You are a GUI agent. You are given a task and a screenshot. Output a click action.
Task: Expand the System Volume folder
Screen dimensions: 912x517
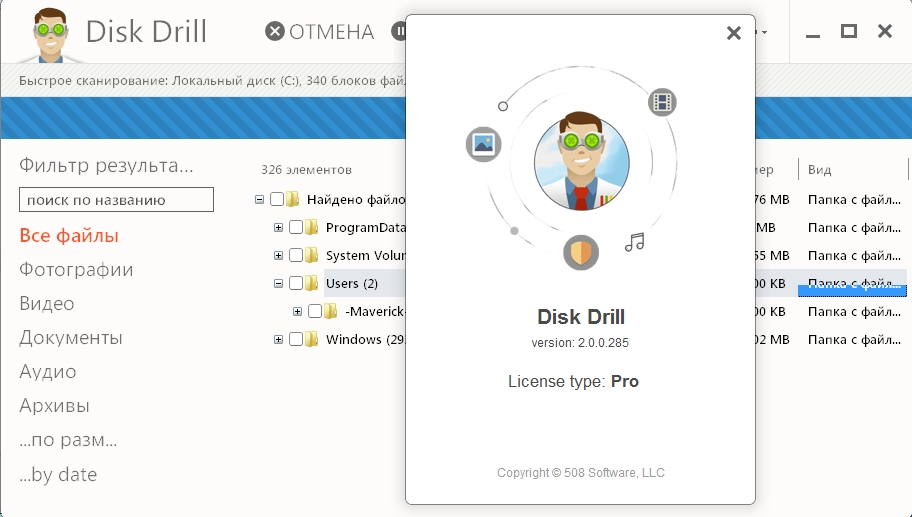pos(278,255)
